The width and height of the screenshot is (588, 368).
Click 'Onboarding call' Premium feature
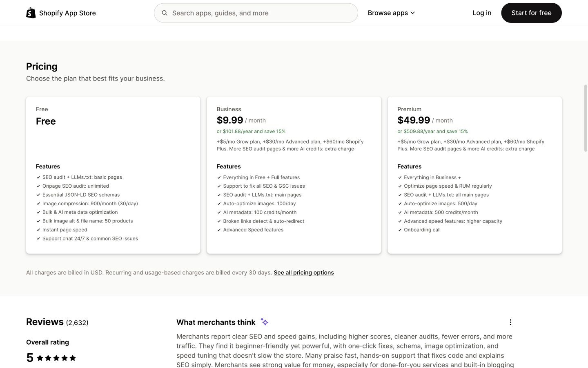pyautogui.click(x=422, y=230)
